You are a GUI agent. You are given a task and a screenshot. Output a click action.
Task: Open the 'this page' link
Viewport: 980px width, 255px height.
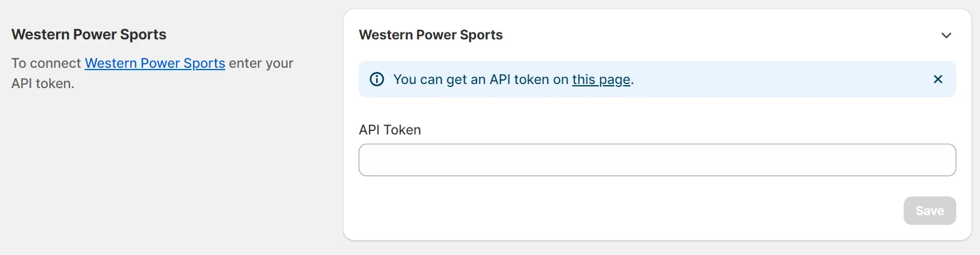(x=601, y=79)
